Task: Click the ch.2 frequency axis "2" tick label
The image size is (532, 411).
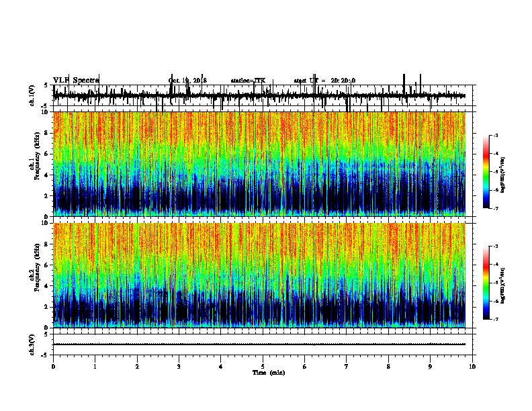Action: [x=48, y=307]
